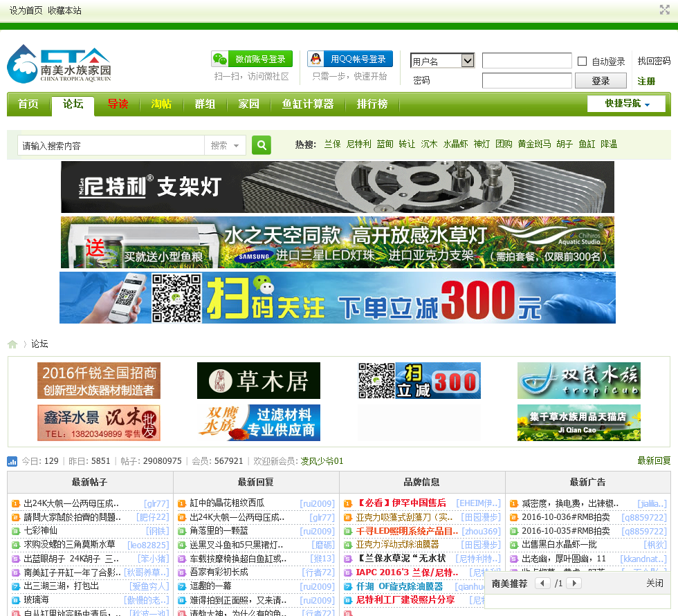Open the 搜索 type dropdown

(x=225, y=146)
